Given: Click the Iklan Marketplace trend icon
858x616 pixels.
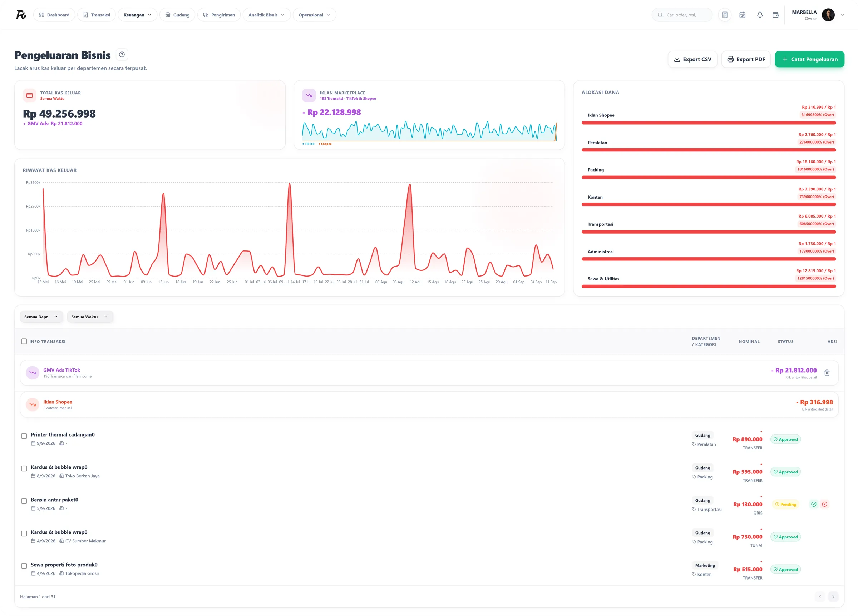Looking at the screenshot, I should pos(309,95).
